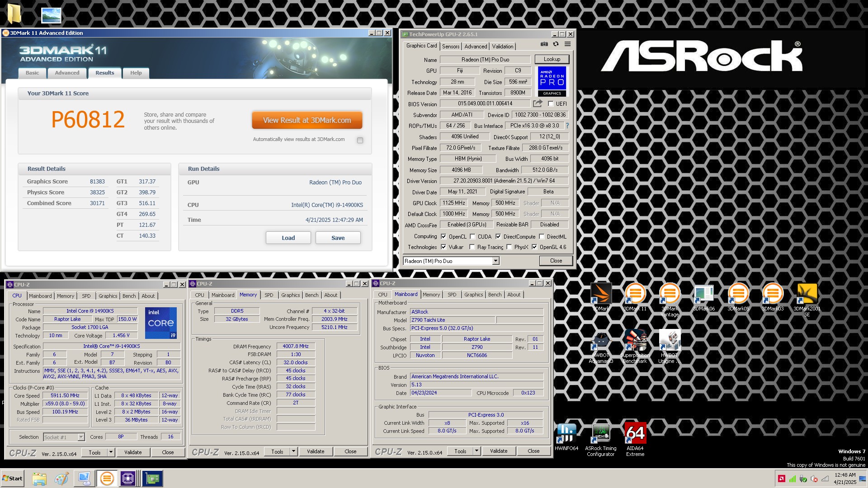Open the ASRock Timing Configurator shortcut

(601, 440)
